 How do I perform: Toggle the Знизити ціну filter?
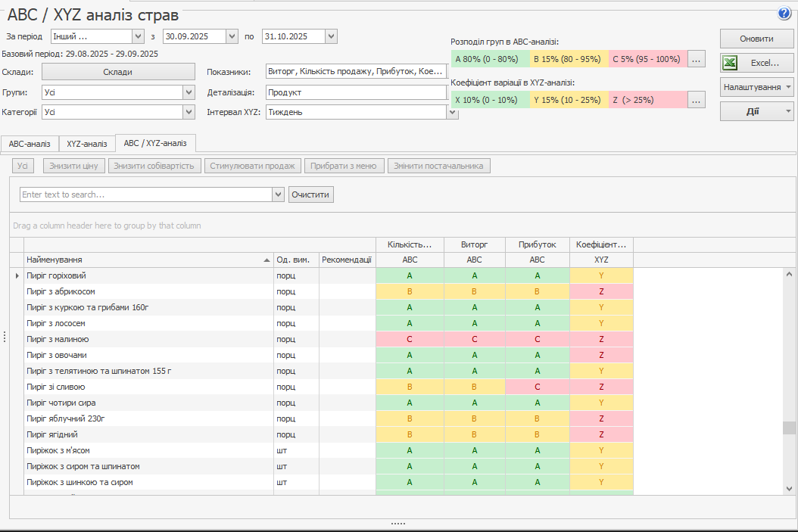pyautogui.click(x=74, y=166)
